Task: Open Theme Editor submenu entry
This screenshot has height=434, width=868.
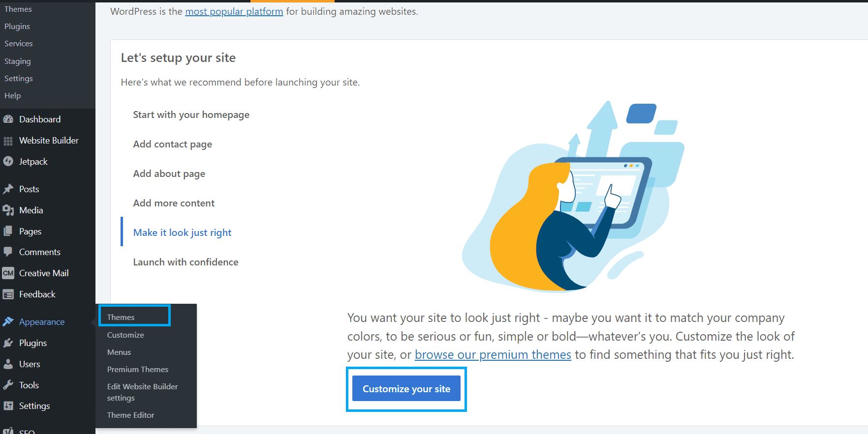Action: (x=130, y=415)
